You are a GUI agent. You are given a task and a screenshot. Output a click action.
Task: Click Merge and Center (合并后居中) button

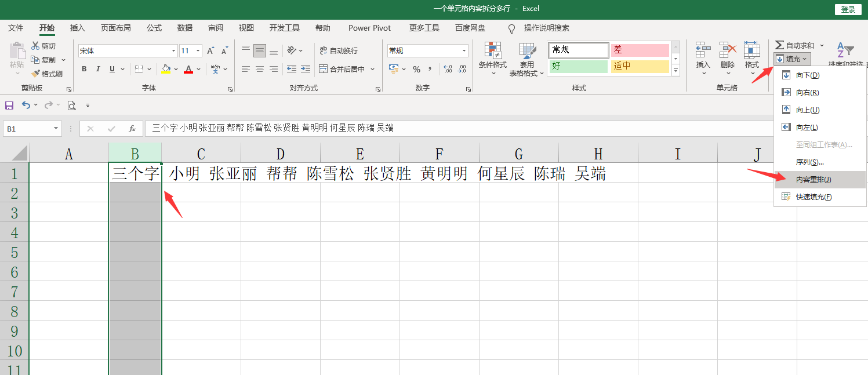click(342, 69)
